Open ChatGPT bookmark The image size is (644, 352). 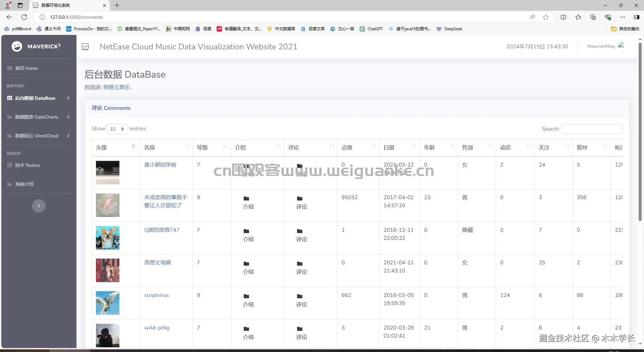point(371,29)
